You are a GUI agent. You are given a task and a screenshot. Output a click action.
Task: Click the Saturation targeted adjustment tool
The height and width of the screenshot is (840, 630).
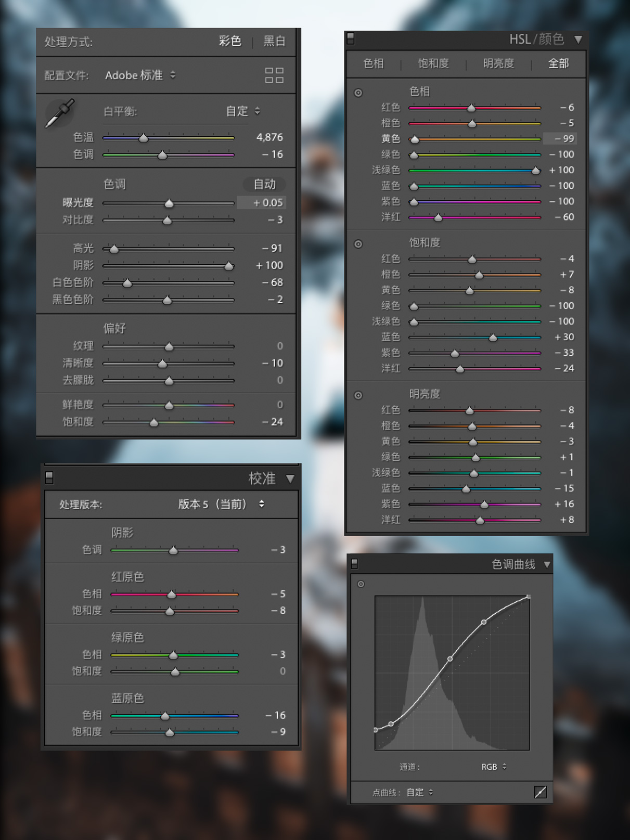tap(358, 244)
